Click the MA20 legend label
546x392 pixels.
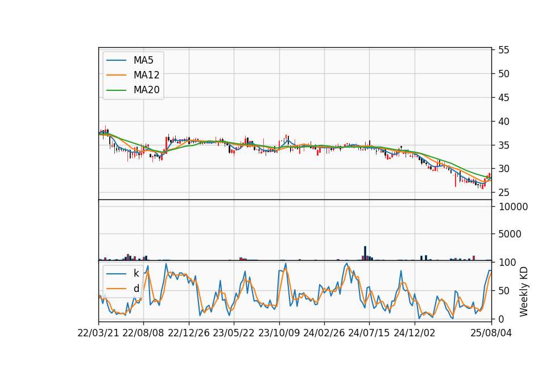[146, 90]
